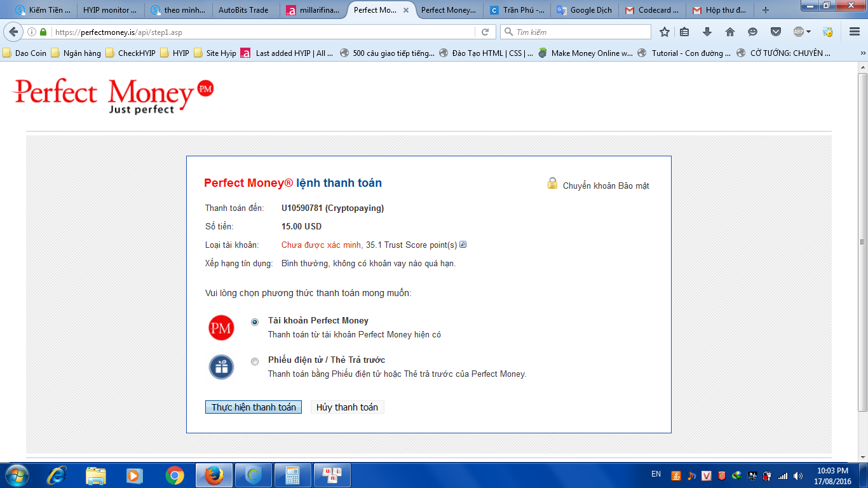Click the site information (i) icon
The width and height of the screenshot is (868, 488).
32,32
